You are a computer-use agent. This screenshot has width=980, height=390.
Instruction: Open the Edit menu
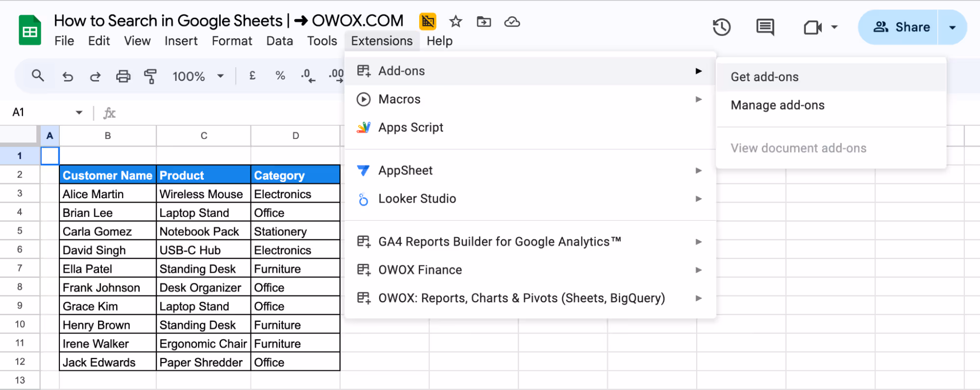point(99,41)
